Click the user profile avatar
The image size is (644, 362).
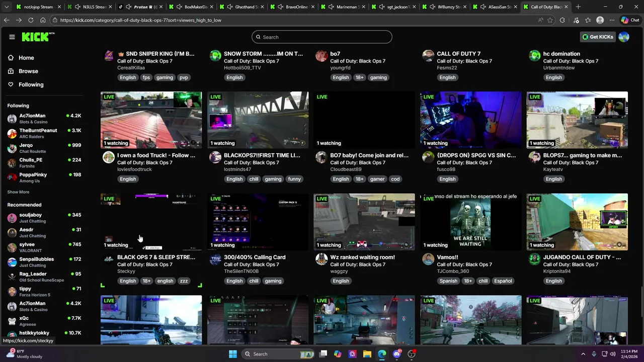pos(624,37)
